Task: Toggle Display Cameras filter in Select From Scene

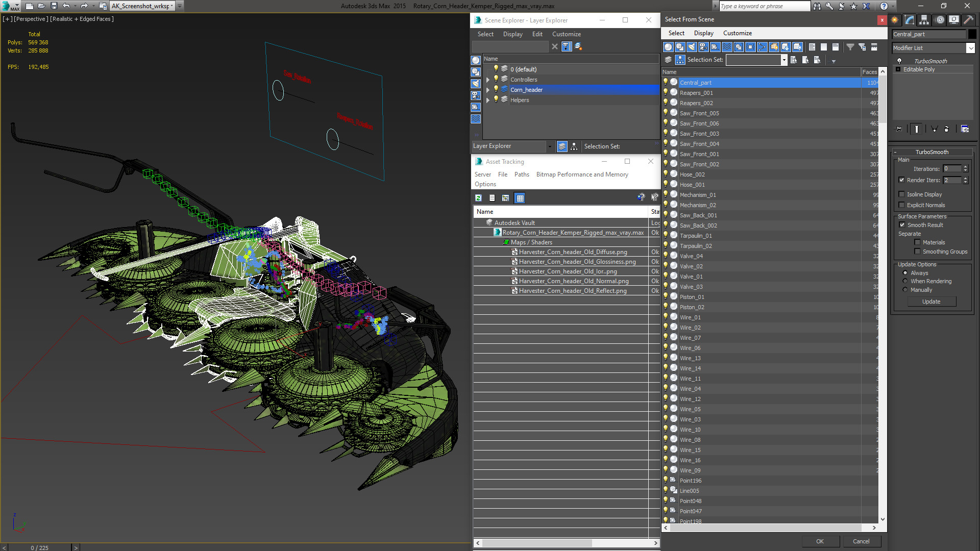Action: pyautogui.click(x=703, y=47)
